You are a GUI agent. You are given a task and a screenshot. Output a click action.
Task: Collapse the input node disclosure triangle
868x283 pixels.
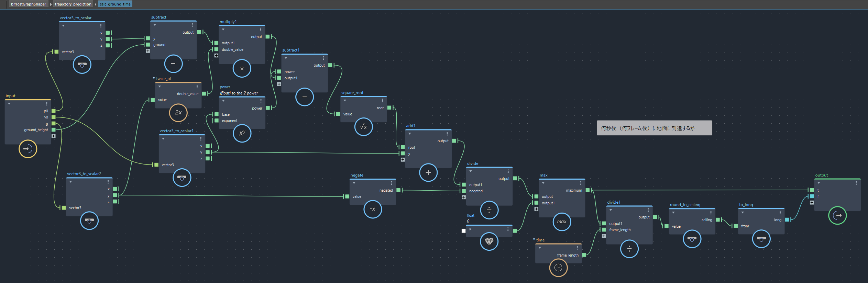coord(9,104)
